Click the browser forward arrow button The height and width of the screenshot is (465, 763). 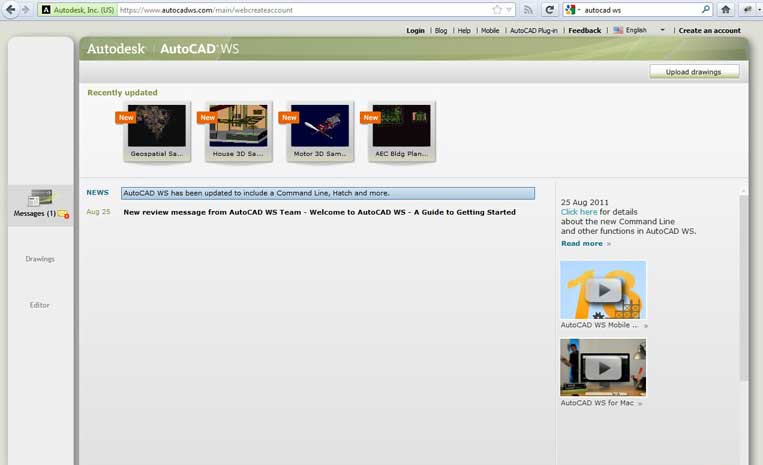click(x=25, y=9)
